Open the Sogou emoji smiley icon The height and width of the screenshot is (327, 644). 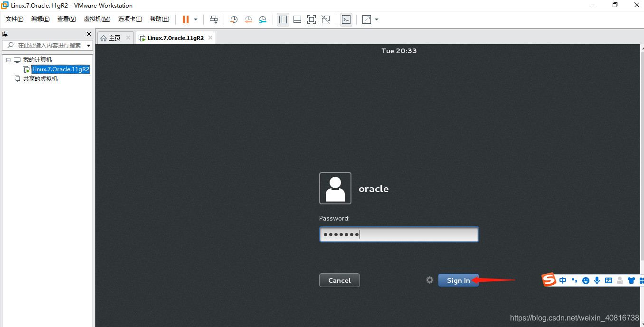click(586, 280)
